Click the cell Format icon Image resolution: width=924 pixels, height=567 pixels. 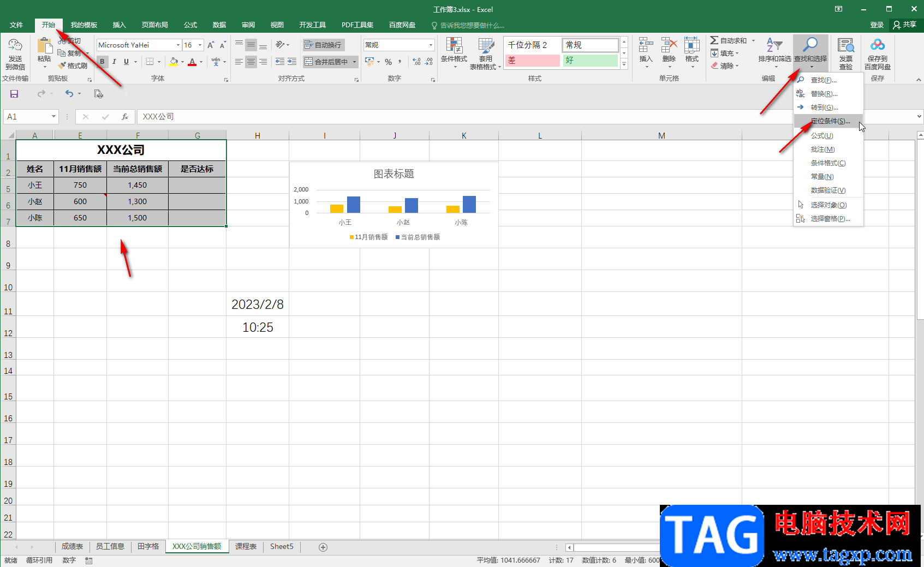[692, 45]
